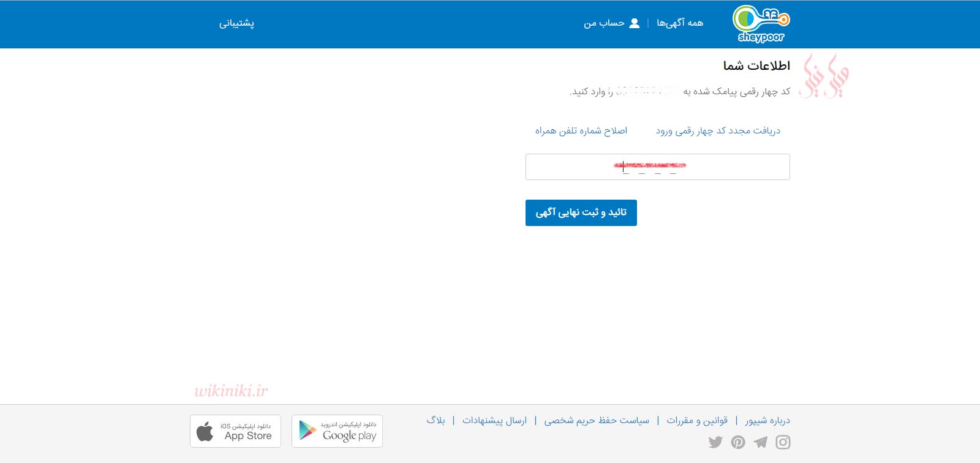Click the user profile icon in the header

coord(635,23)
